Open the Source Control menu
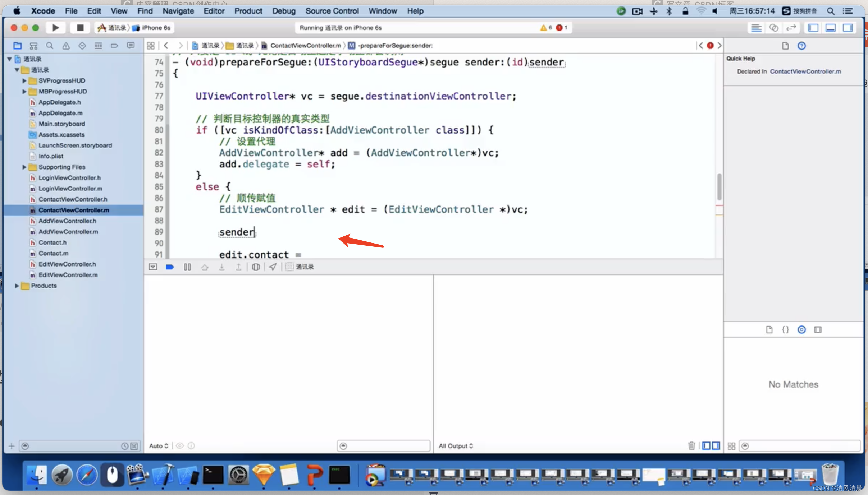Viewport: 868px width, 495px height. coord(332,11)
